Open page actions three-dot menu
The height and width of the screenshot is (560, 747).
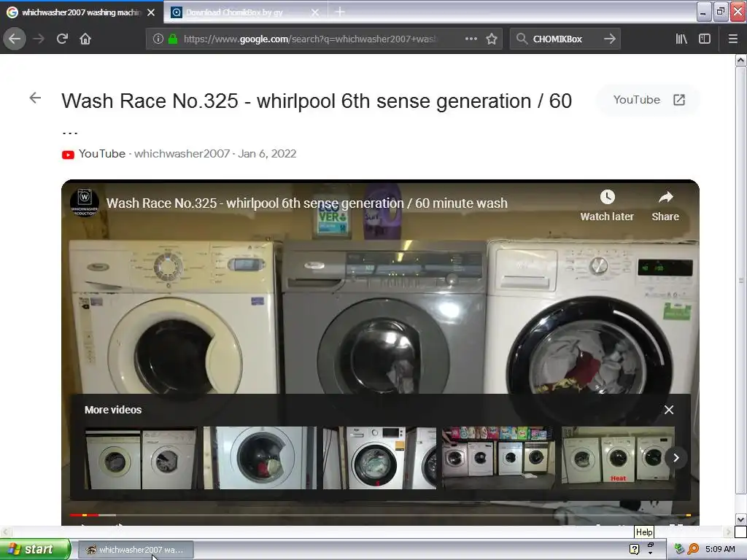pos(471,39)
